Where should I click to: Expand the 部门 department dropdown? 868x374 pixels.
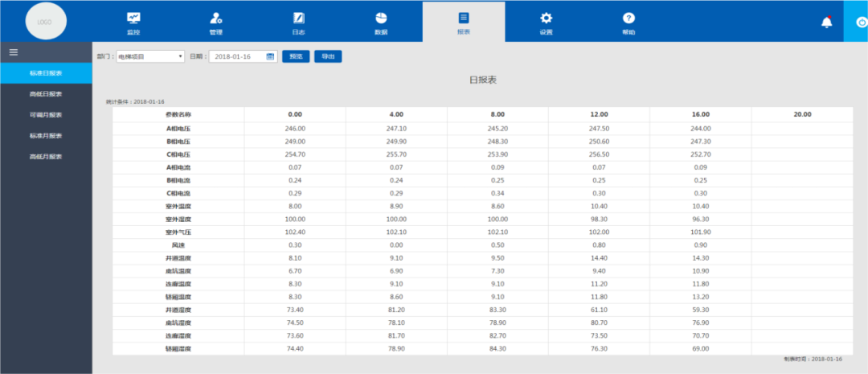tap(150, 56)
